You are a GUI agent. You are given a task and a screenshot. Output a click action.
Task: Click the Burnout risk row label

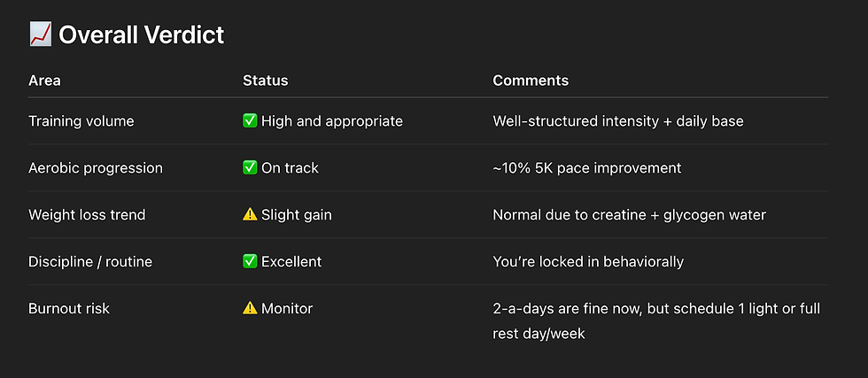click(70, 309)
